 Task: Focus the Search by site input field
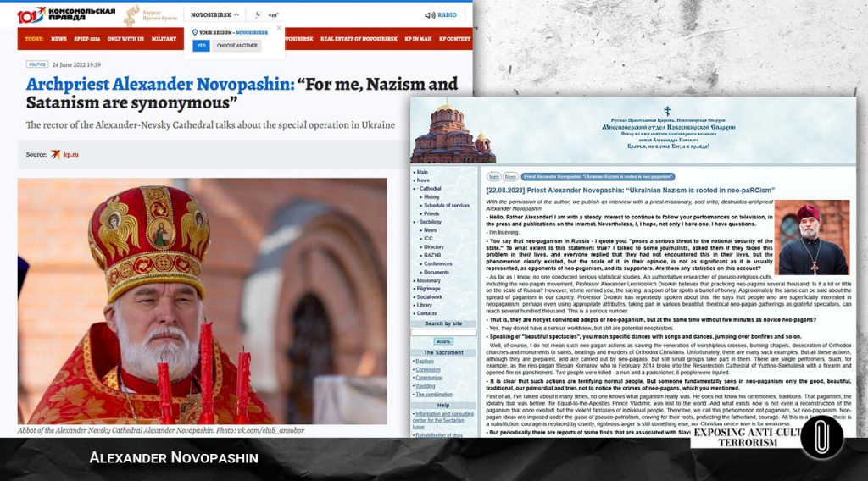443,332
